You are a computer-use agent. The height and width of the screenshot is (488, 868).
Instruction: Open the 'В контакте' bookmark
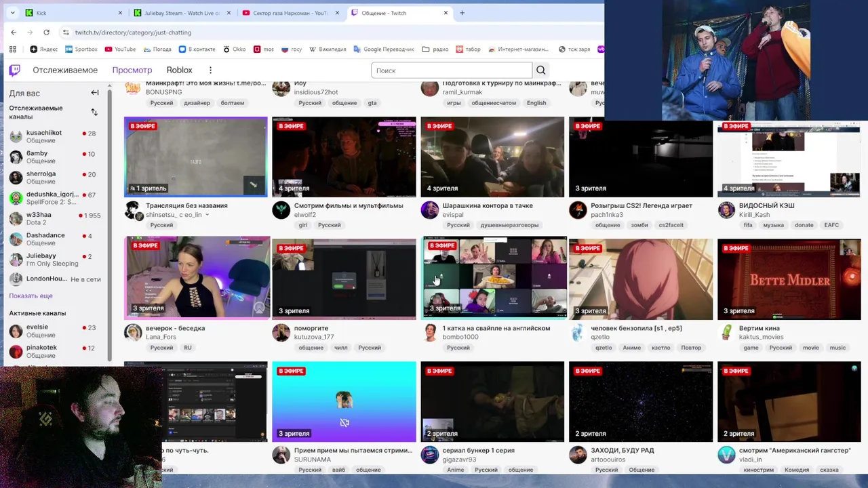(197, 49)
